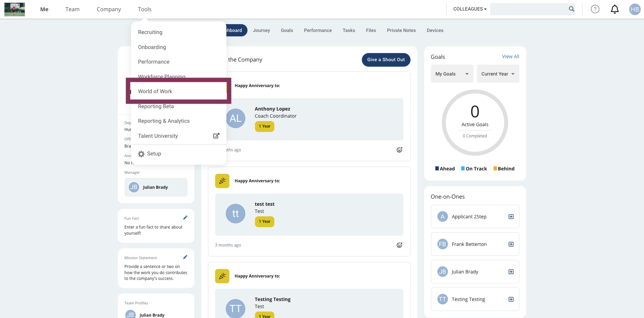Image resolution: width=644 pixels, height=318 pixels.
Task: Expand Frank Betterton one-on-one
Action: (511, 244)
